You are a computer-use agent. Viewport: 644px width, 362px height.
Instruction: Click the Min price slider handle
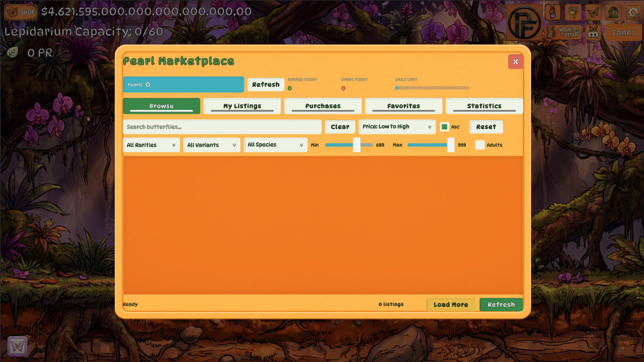click(x=357, y=145)
